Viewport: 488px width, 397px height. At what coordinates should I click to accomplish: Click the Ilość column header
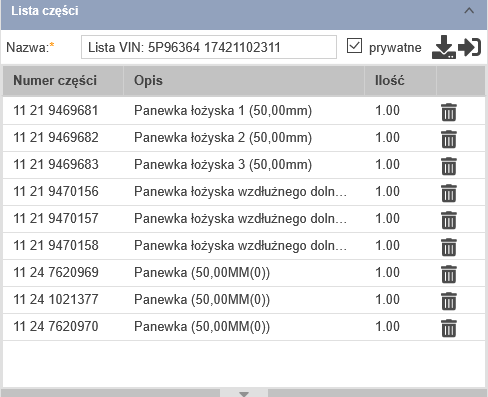[400, 81]
